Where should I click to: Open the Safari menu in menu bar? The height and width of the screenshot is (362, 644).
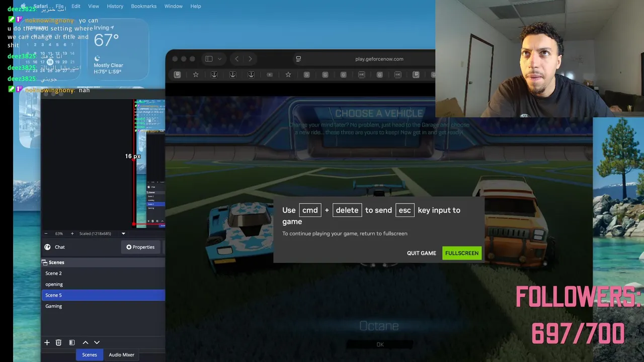(x=41, y=6)
